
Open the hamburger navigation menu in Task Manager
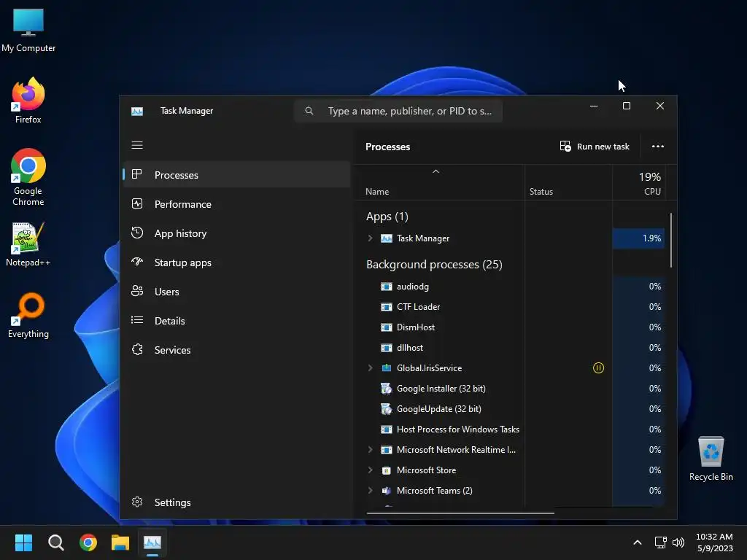(136, 145)
